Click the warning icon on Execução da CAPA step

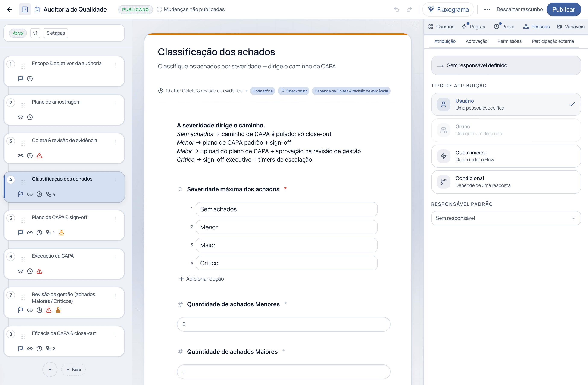tap(39, 271)
